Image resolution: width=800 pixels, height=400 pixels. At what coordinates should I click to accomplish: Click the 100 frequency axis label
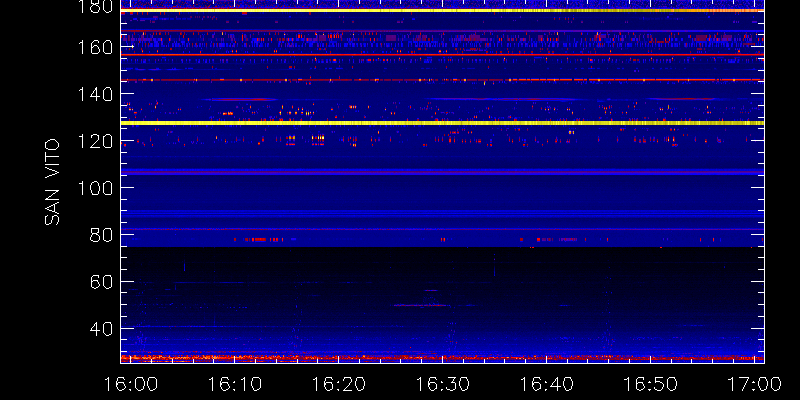pos(95,188)
